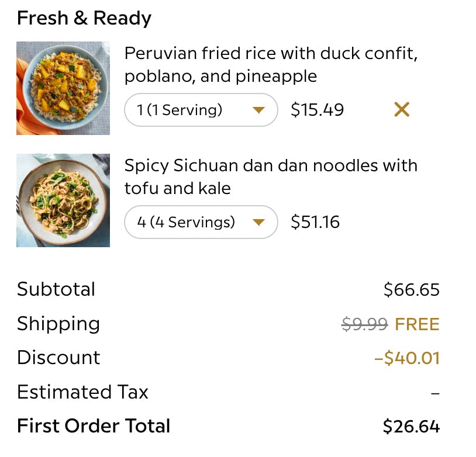Click the First Order Total label
Screen dimensions: 476x457
tap(94, 426)
